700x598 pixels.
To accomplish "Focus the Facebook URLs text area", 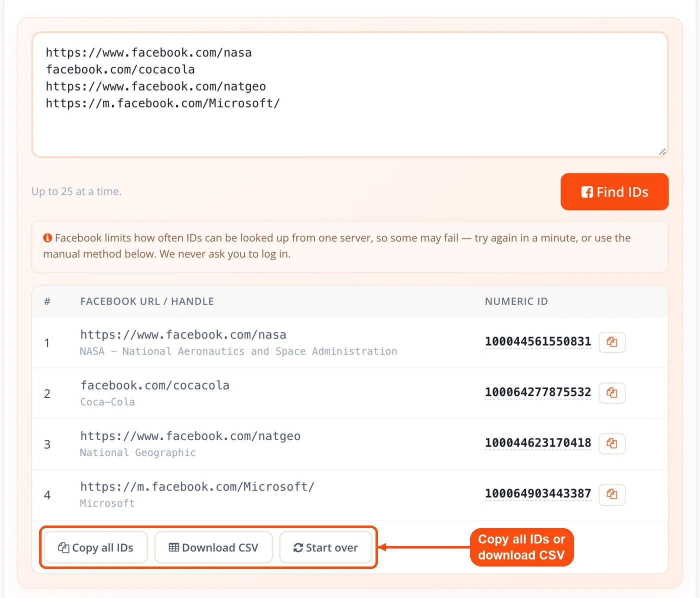I will pyautogui.click(x=350, y=95).
